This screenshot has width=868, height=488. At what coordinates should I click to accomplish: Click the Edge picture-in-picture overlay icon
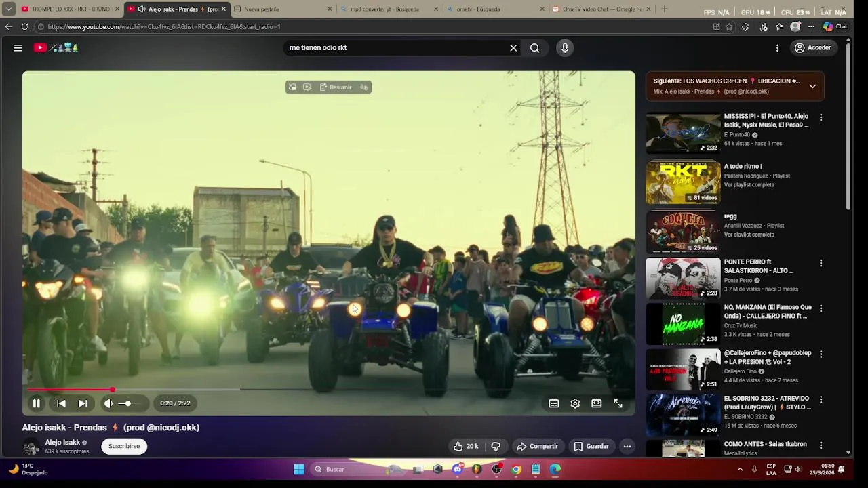click(292, 87)
